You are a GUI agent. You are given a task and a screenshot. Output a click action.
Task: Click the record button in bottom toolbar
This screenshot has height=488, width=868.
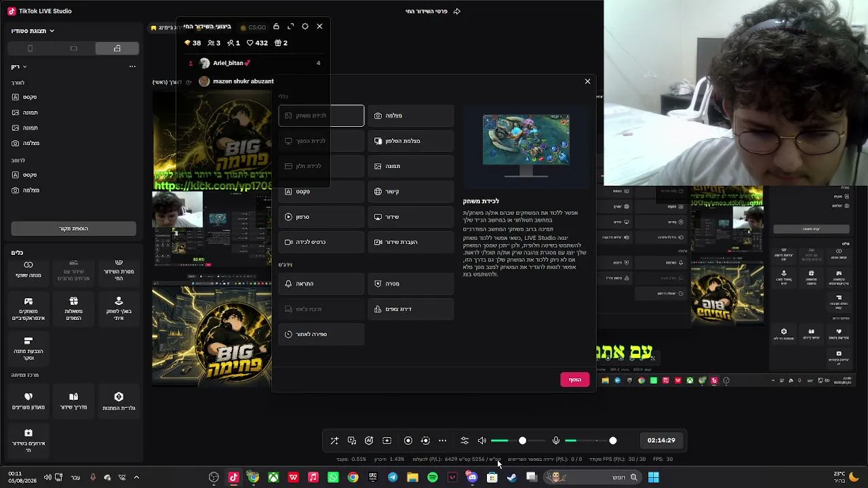(408, 441)
